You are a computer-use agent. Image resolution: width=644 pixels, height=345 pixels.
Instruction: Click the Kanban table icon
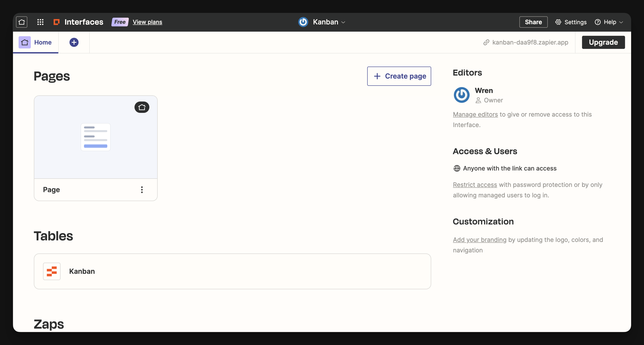tap(52, 271)
